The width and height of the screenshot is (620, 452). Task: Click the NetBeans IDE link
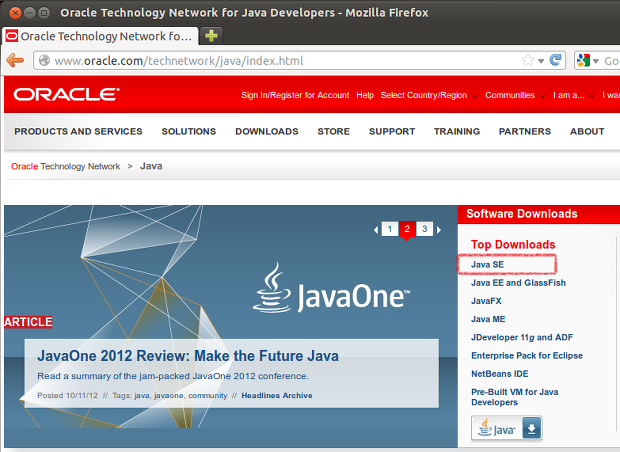click(x=499, y=374)
